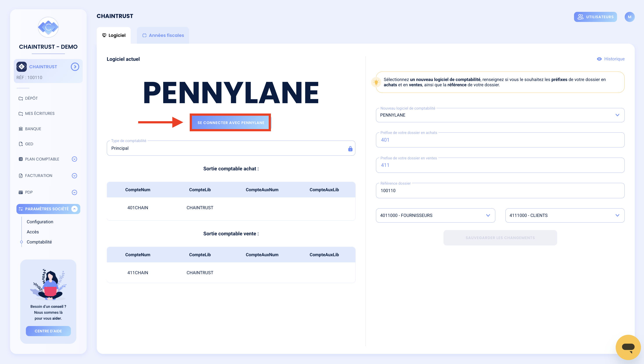
Task: Click the PDP card icon
Action: pyautogui.click(x=21, y=192)
